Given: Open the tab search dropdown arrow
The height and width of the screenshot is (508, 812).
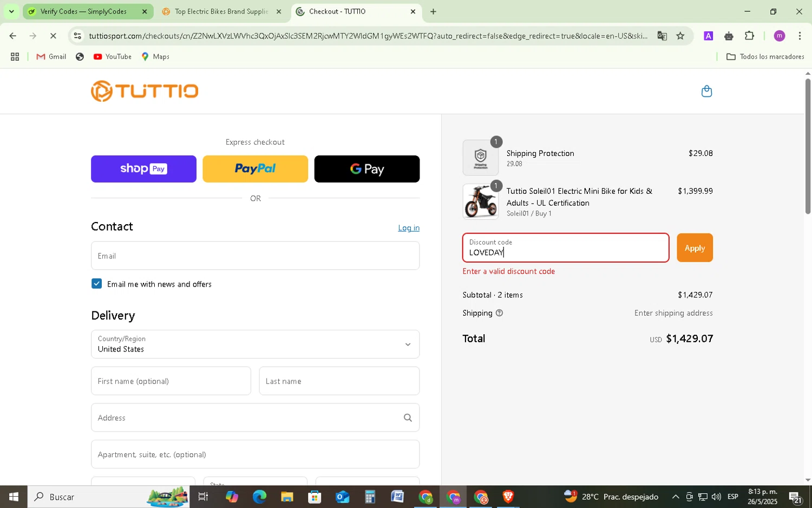Looking at the screenshot, I should pyautogui.click(x=11, y=11).
